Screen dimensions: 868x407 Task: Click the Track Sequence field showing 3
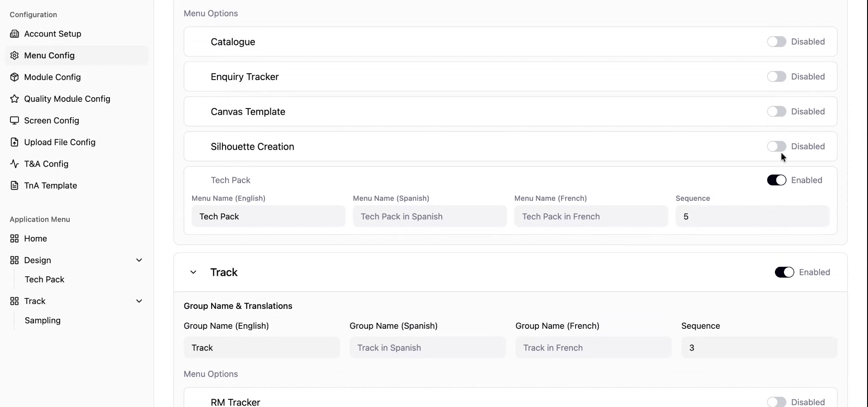pyautogui.click(x=759, y=348)
